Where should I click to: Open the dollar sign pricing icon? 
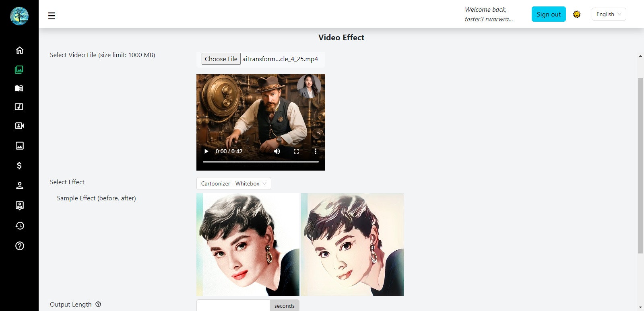19,165
